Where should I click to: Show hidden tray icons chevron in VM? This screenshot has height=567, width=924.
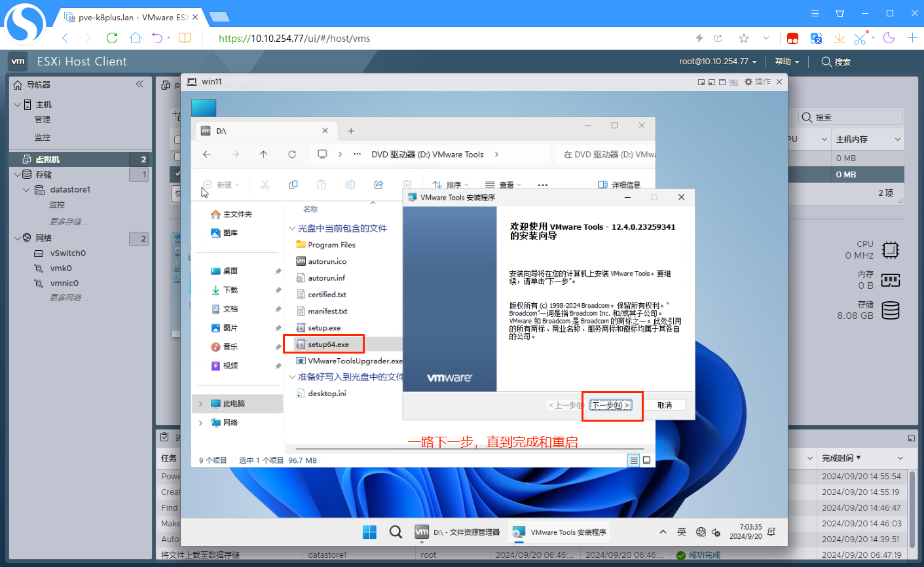[x=663, y=532]
